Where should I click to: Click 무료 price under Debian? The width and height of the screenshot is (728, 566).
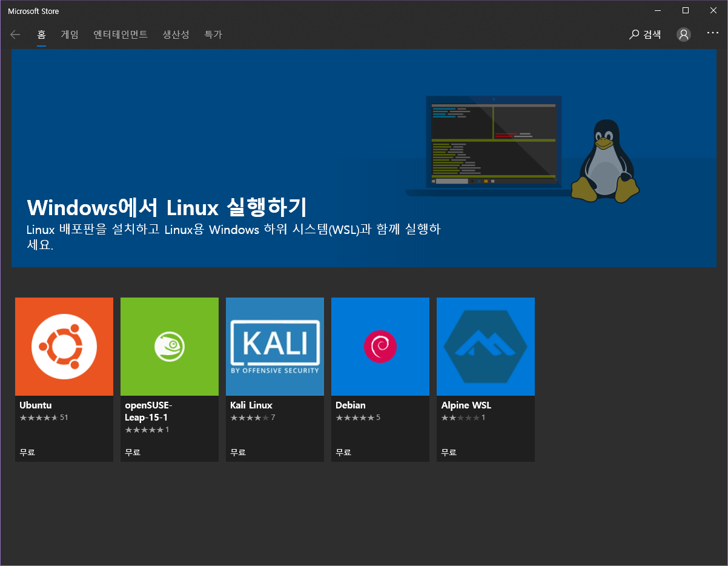(x=343, y=452)
